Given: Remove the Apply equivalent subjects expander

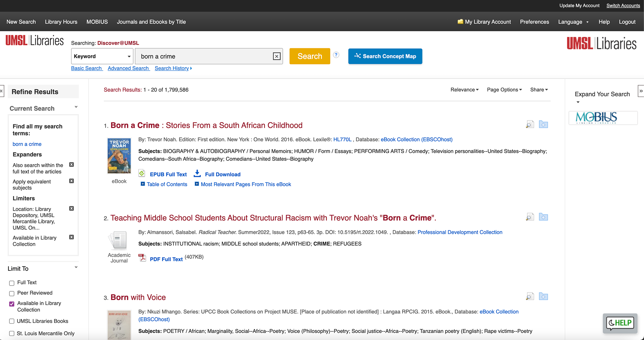Looking at the screenshot, I should tap(71, 181).
